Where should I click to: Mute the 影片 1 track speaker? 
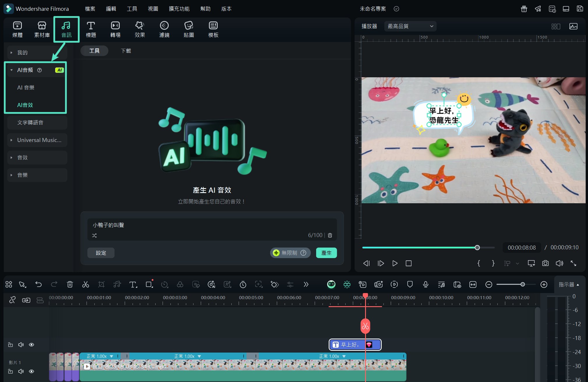point(21,371)
